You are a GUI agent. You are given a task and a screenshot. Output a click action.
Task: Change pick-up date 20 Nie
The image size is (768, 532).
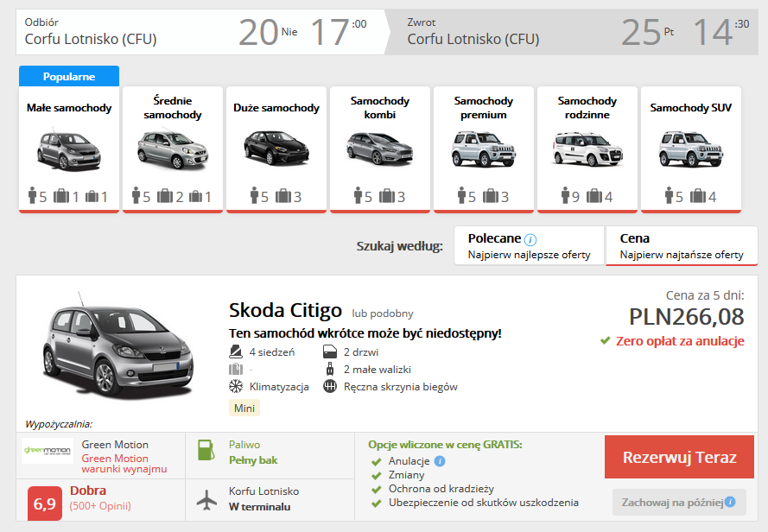pyautogui.click(x=268, y=32)
